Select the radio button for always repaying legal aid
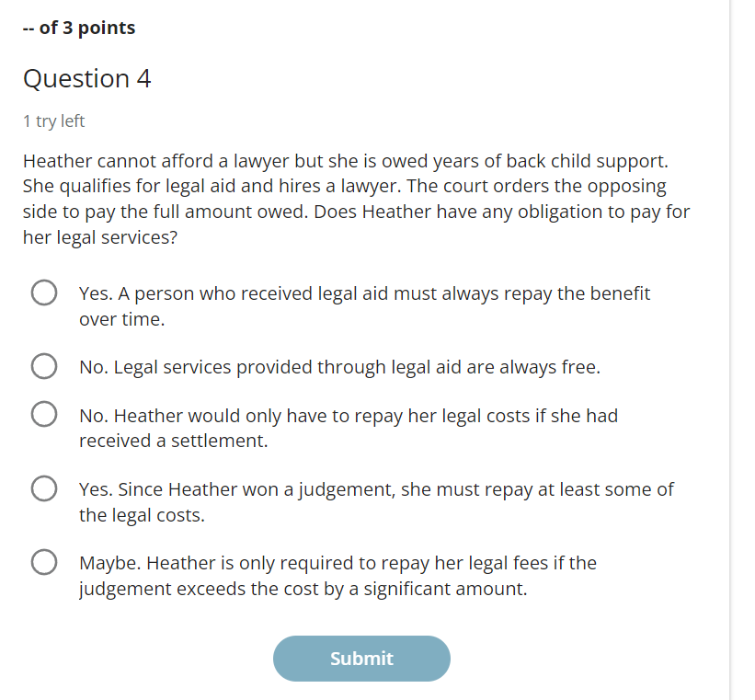The image size is (755, 700). (43, 292)
